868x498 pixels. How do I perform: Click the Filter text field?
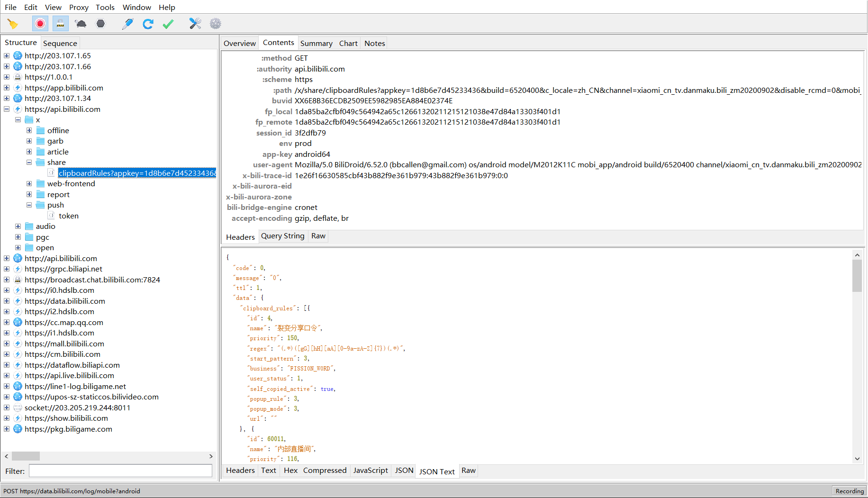tap(120, 471)
